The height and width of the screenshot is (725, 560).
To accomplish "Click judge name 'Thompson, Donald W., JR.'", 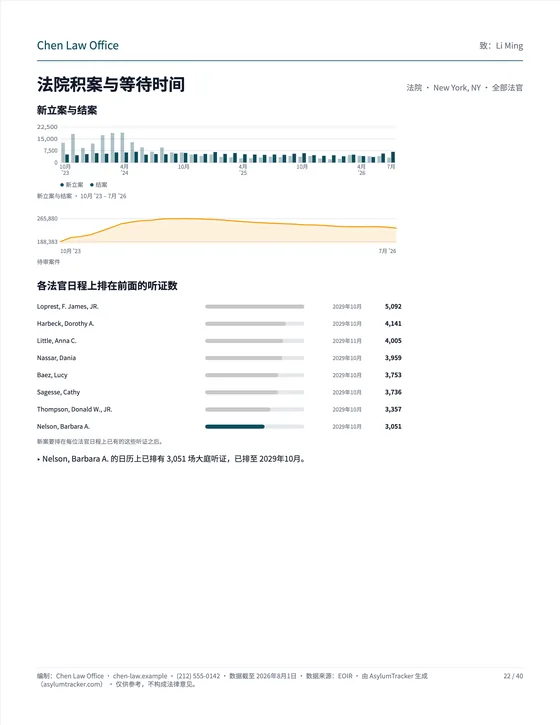I will point(74,409).
